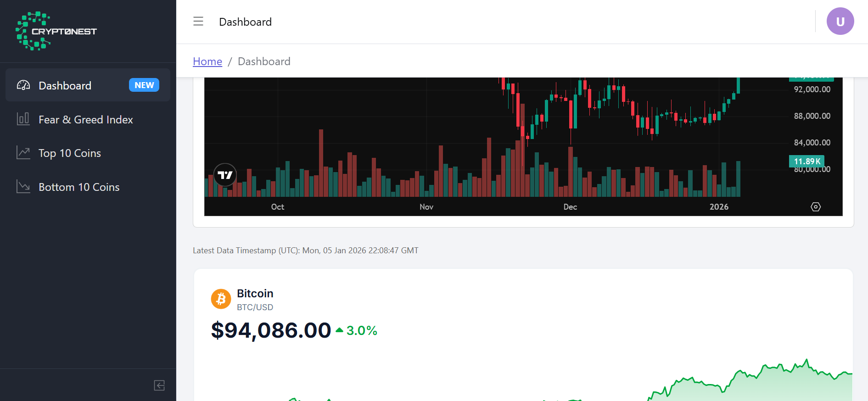Open the Home breadcrumb link
The width and height of the screenshot is (868, 401).
click(x=207, y=61)
